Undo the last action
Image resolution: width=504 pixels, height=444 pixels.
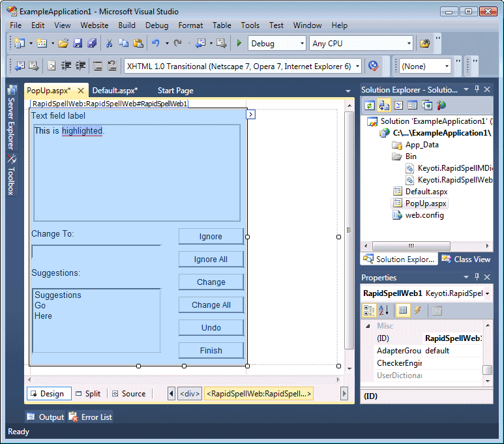point(156,43)
